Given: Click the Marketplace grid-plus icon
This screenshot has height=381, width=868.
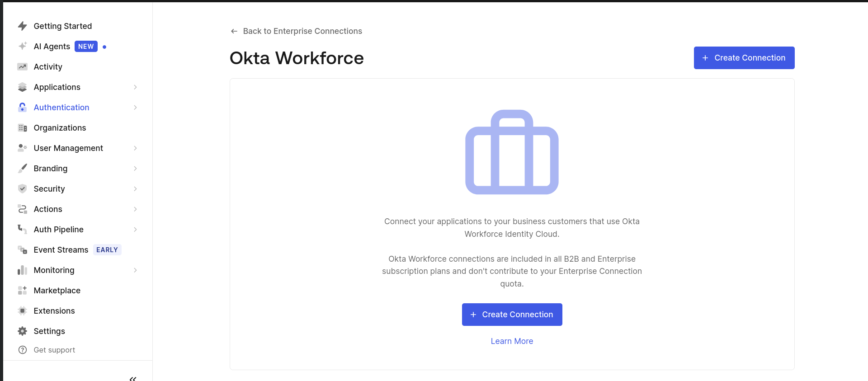Looking at the screenshot, I should click(22, 290).
